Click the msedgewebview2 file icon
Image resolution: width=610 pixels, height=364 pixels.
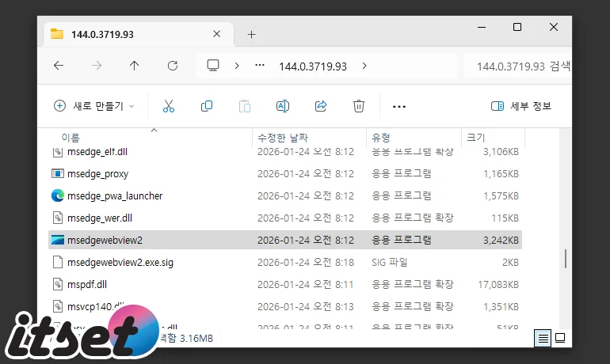tap(58, 240)
